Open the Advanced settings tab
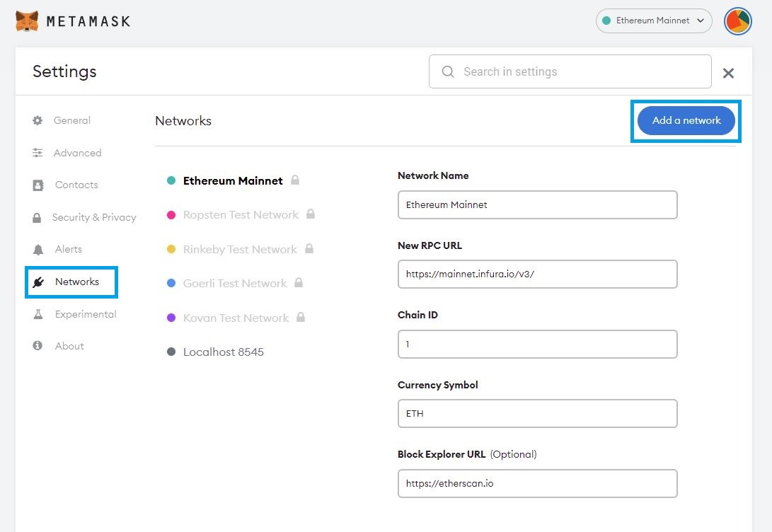Image resolution: width=772 pixels, height=532 pixels. [x=77, y=153]
